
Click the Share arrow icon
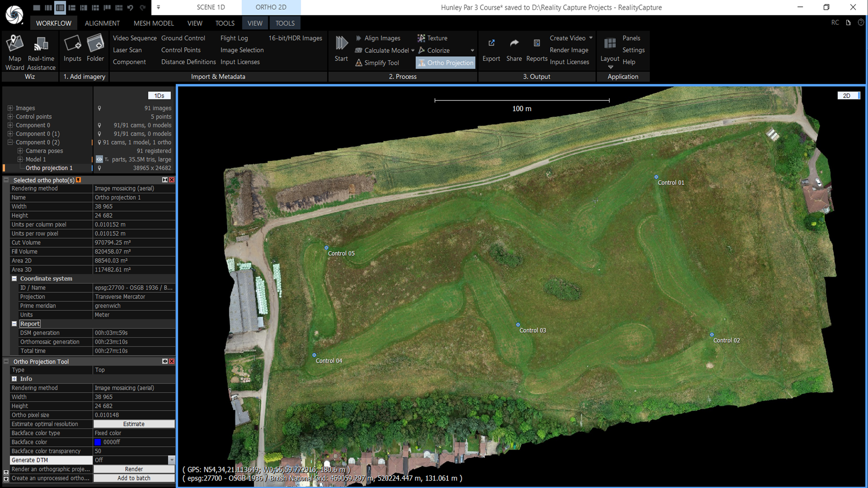click(x=514, y=43)
